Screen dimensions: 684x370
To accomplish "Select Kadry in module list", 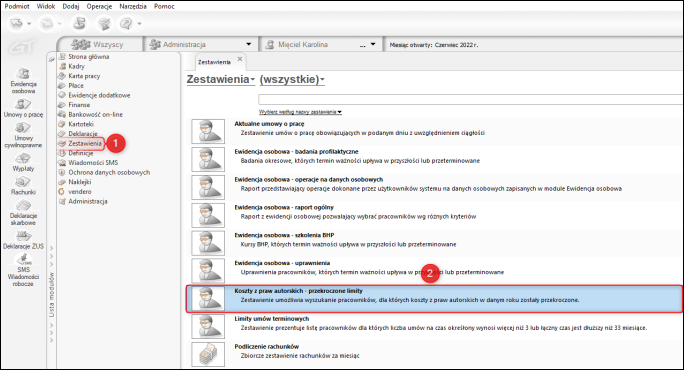I will pyautogui.click(x=76, y=66).
